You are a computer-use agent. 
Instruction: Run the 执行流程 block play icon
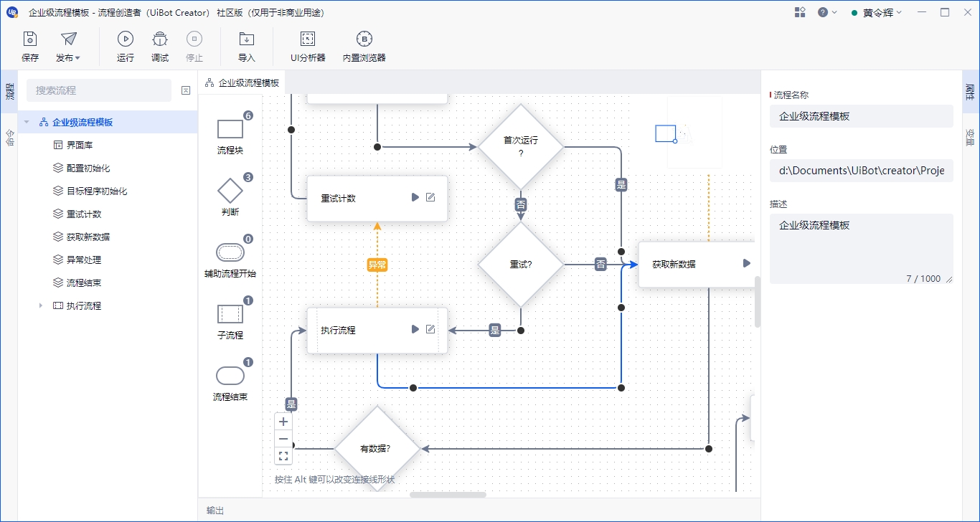tap(415, 329)
